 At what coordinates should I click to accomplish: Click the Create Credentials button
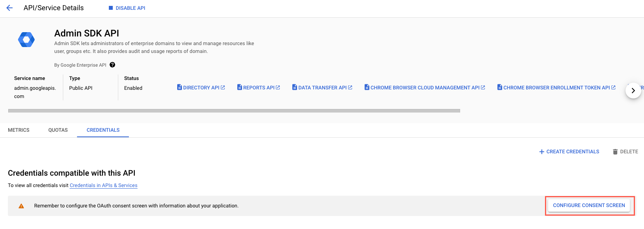click(569, 152)
